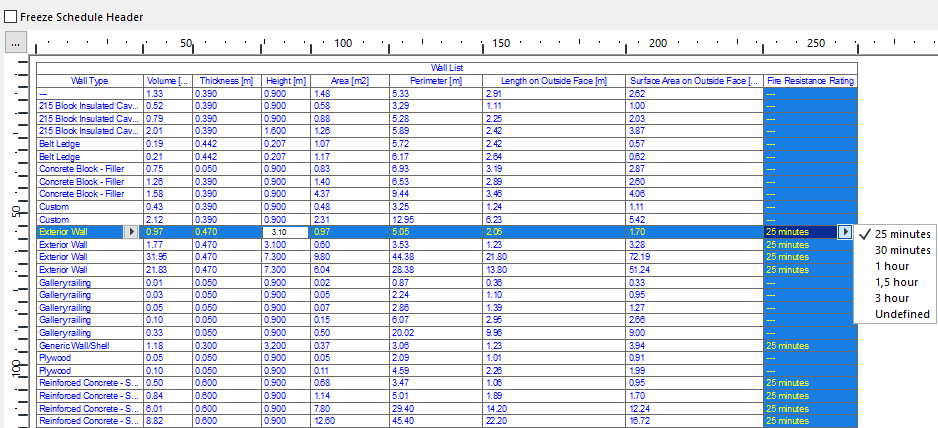
Task: Open Fire Resistance Rating dropdown arrow
Action: coord(845,232)
